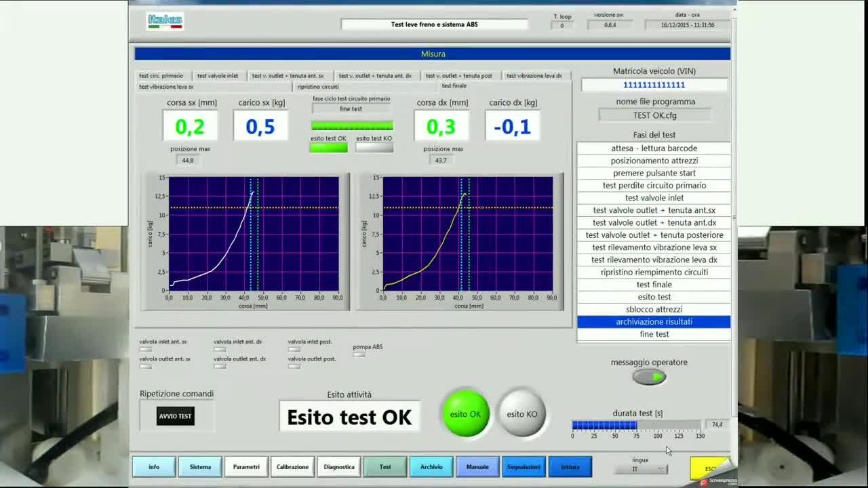868x488 pixels.
Task: Open the Diagnostica section
Action: coord(339,466)
